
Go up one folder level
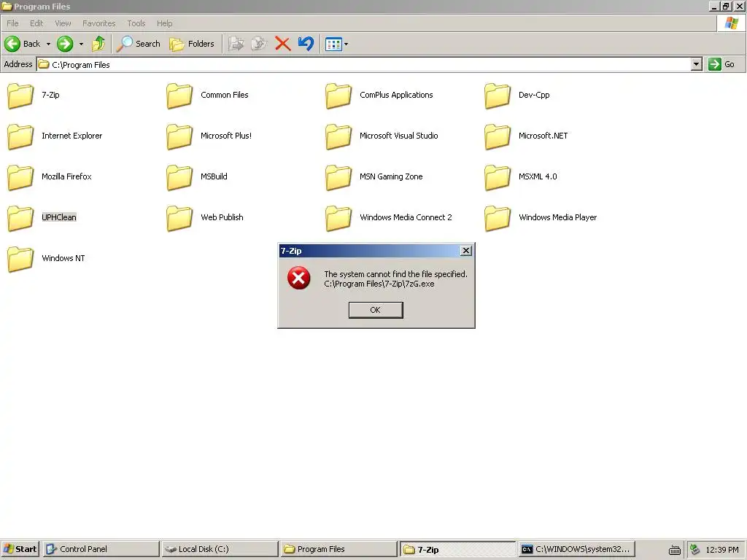[x=98, y=44]
